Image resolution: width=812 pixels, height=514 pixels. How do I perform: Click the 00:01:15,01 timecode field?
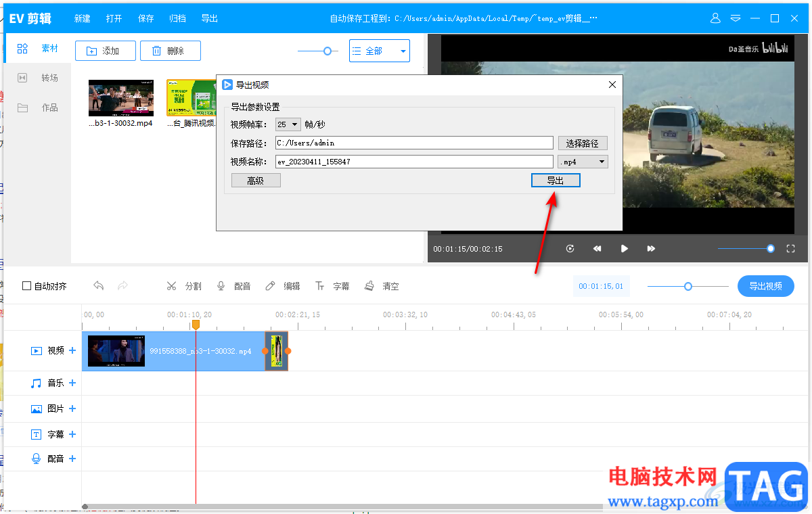601,286
